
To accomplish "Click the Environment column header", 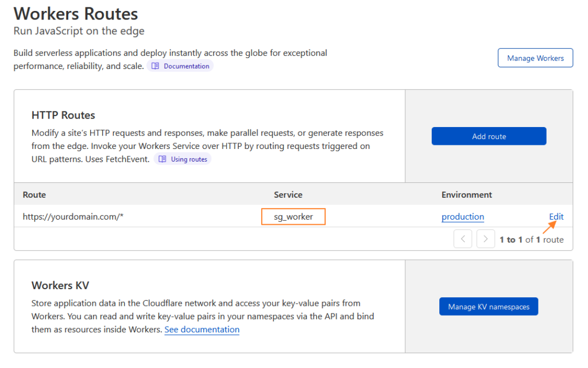I will 466,195.
